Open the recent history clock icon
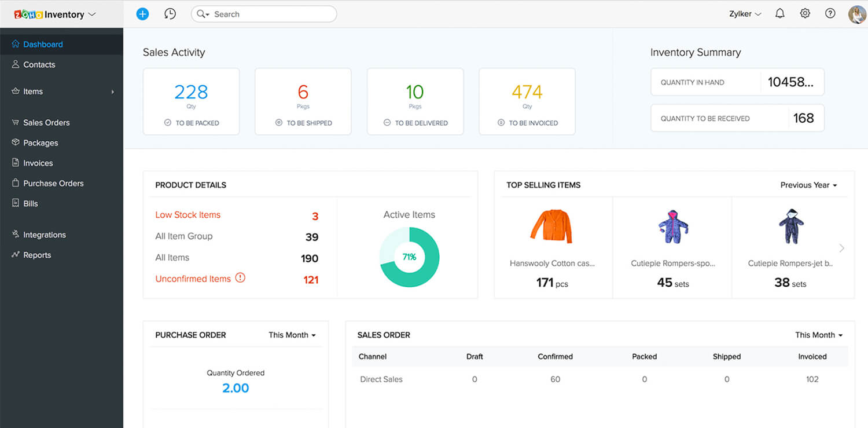Screen dimensions: 868x428 pyautogui.click(x=170, y=14)
